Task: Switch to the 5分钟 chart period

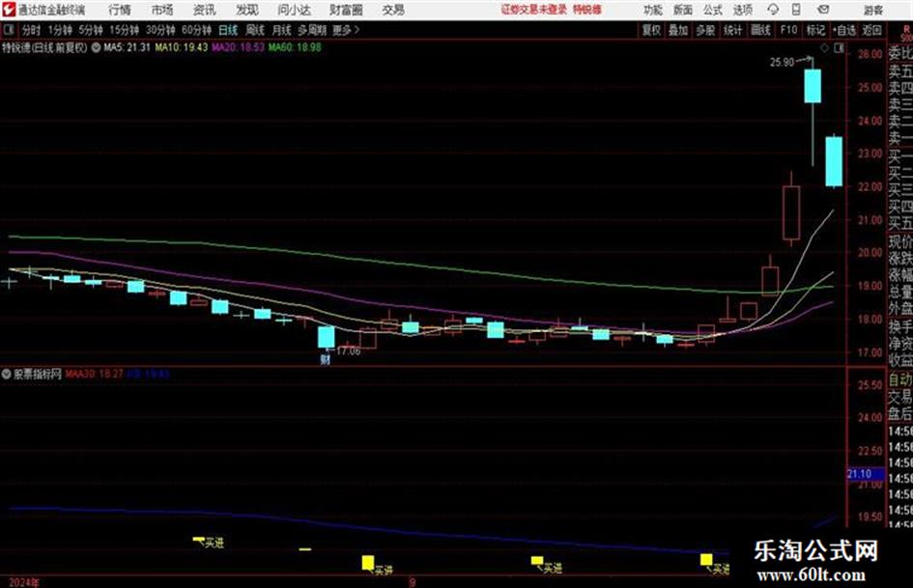Action: click(90, 30)
